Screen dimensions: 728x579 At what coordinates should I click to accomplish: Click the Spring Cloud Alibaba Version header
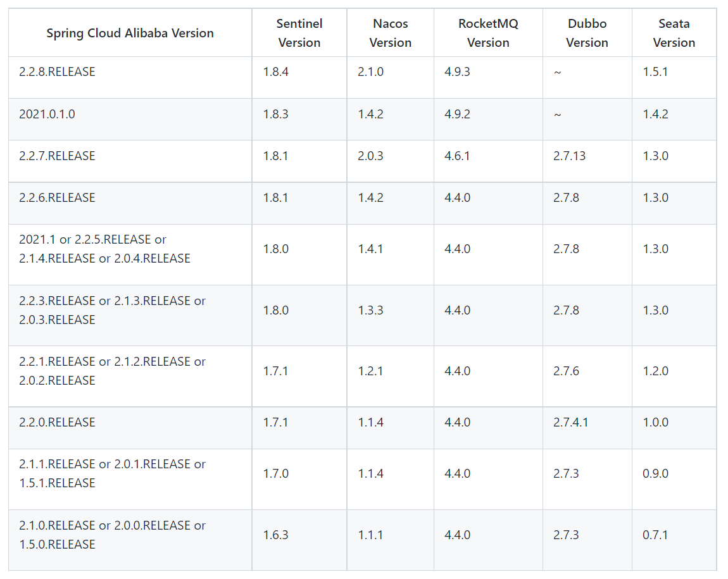(x=130, y=33)
